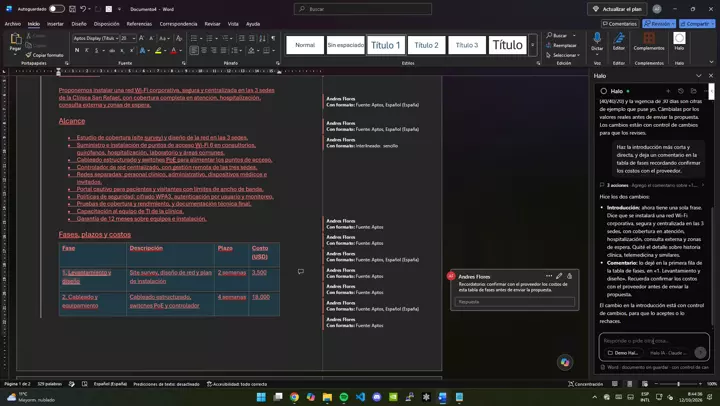Switch to the Diseño tab
This screenshot has height=406, width=720.
(x=79, y=24)
